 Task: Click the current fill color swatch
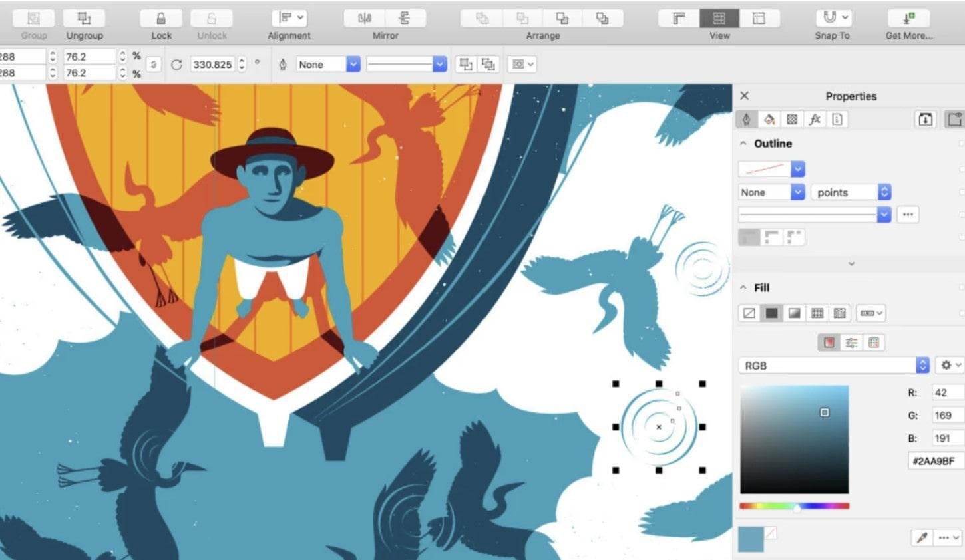tap(751, 539)
